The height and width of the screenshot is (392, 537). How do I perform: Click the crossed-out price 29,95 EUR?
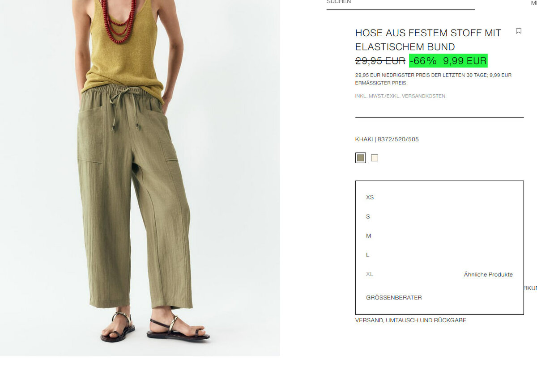tap(380, 61)
